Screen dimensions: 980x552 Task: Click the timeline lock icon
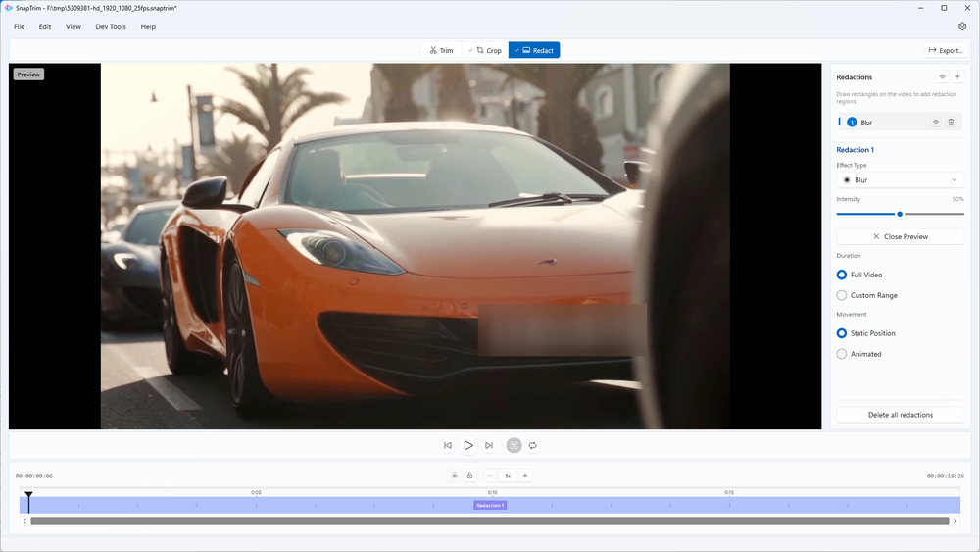[x=469, y=476]
